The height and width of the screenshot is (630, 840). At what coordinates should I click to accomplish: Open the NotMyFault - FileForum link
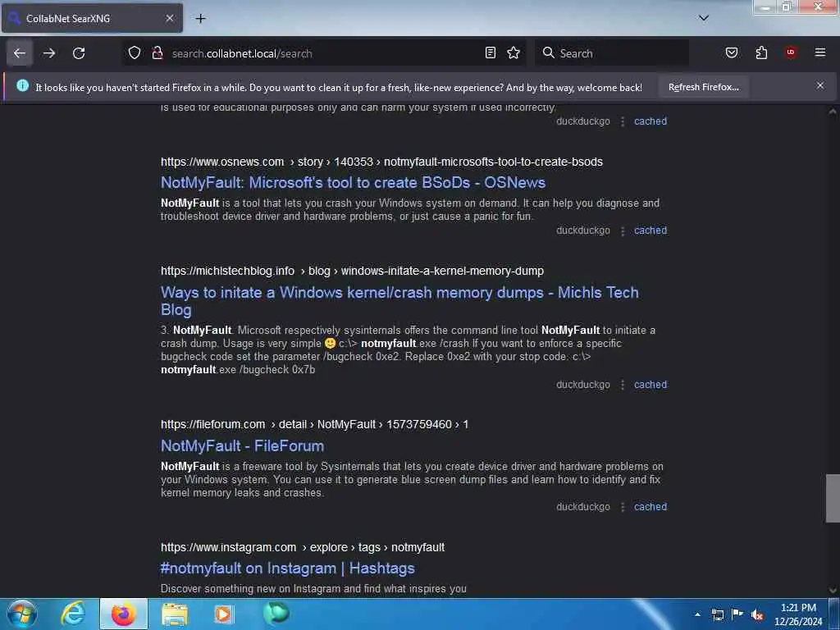(x=242, y=446)
